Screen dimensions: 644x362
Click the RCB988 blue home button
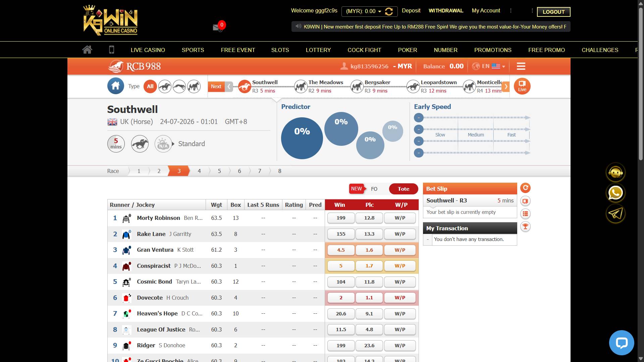[x=115, y=86]
